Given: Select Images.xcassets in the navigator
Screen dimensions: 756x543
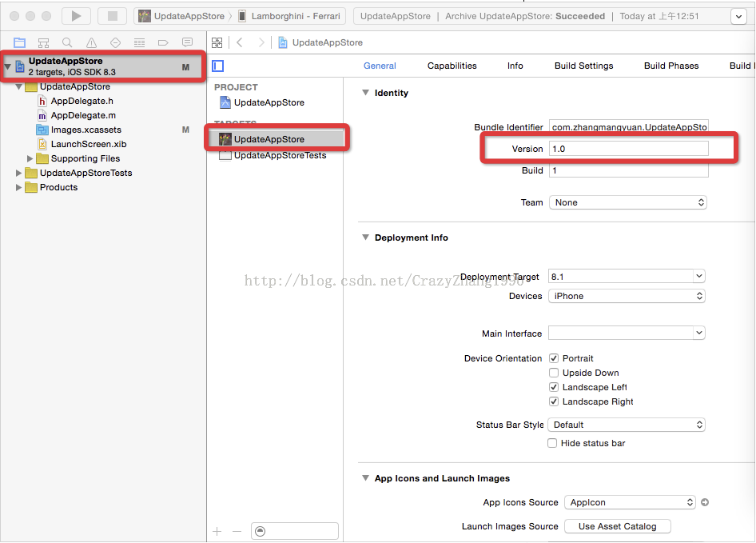Looking at the screenshot, I should tap(86, 130).
